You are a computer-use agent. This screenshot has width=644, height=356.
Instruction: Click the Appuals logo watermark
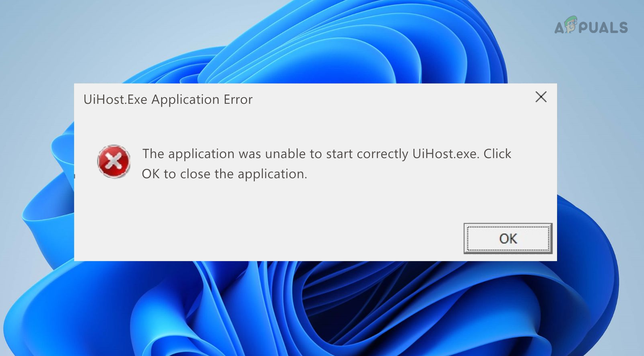[591, 25]
